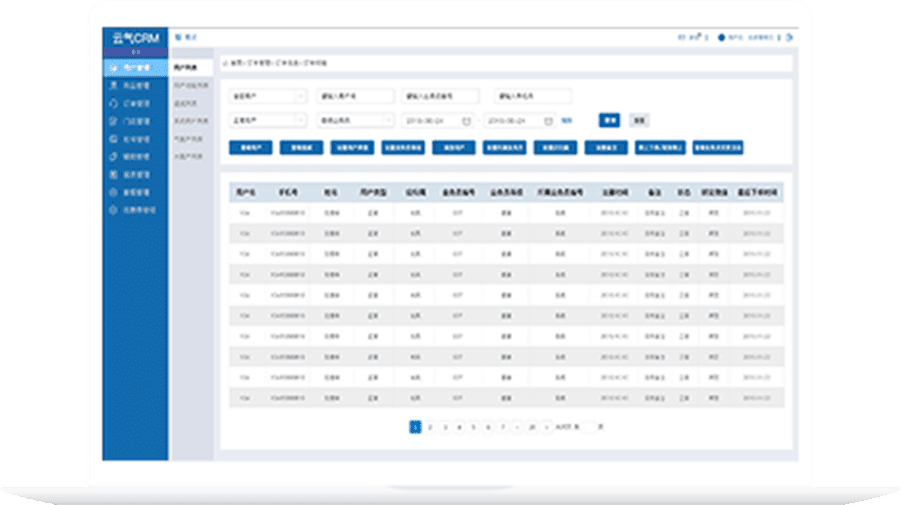Go to page 2 in pagination
901x505 pixels.
(430, 427)
